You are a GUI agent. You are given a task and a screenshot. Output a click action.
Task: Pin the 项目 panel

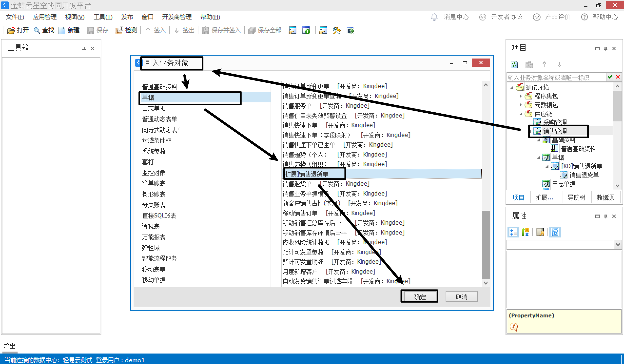606,49
